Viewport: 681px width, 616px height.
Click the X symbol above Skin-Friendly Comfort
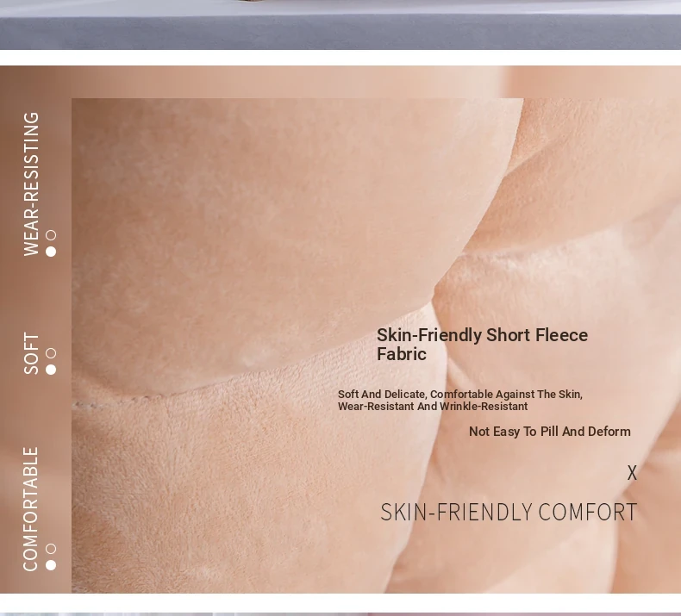(x=632, y=473)
